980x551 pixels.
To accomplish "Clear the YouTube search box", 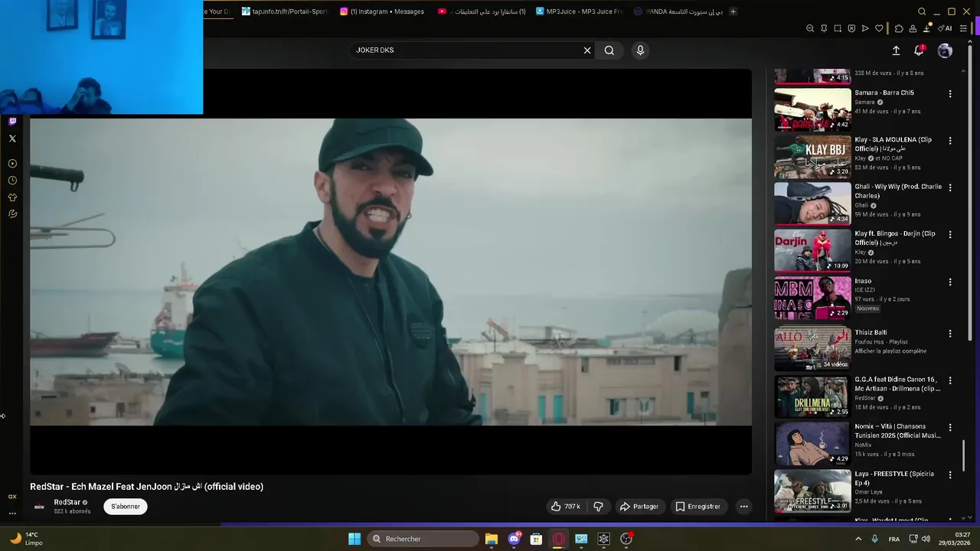I will [x=587, y=51].
